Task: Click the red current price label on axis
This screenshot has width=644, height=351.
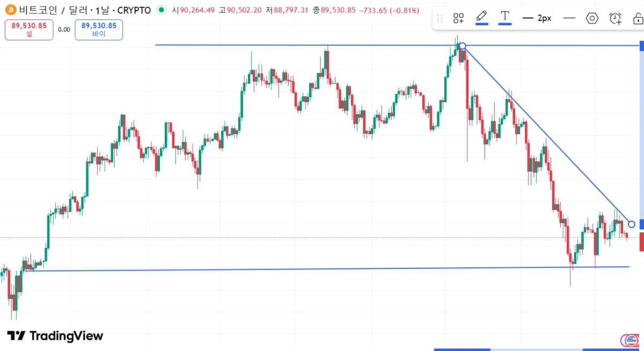Action: pos(641,242)
